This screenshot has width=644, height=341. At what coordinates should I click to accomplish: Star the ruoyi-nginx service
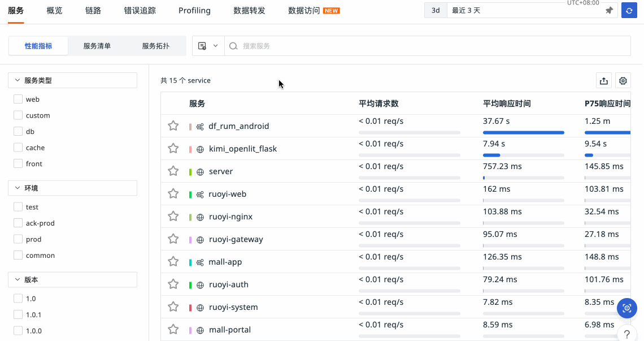coord(173,217)
